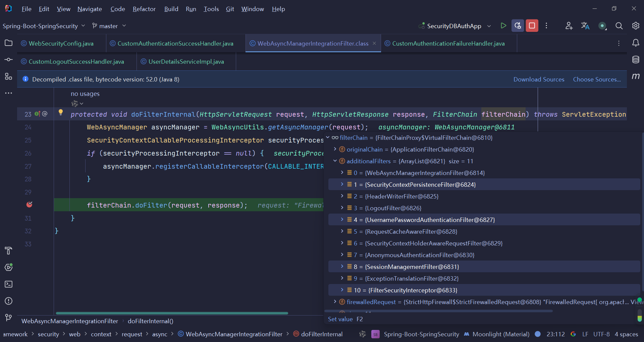Open master branch dropdown
The image size is (644, 342).
coord(109,26)
